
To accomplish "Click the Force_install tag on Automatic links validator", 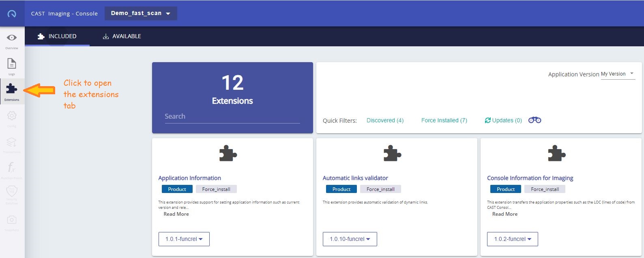I will 380,189.
